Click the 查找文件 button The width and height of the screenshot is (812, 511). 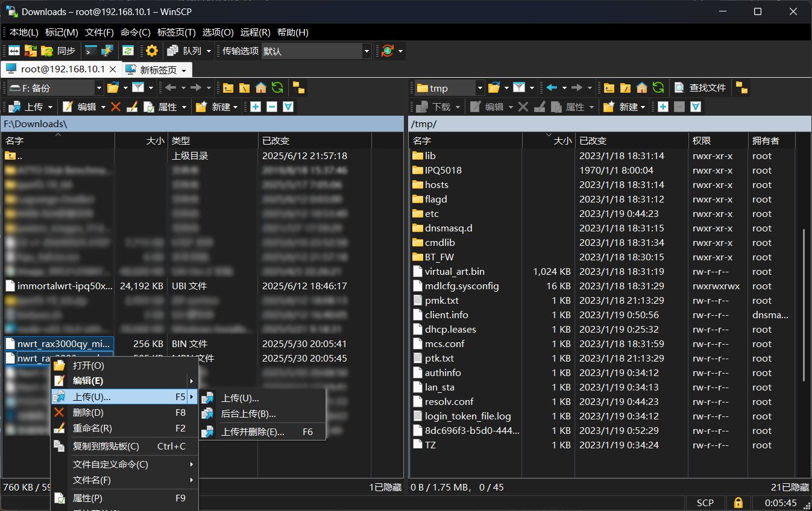point(700,88)
